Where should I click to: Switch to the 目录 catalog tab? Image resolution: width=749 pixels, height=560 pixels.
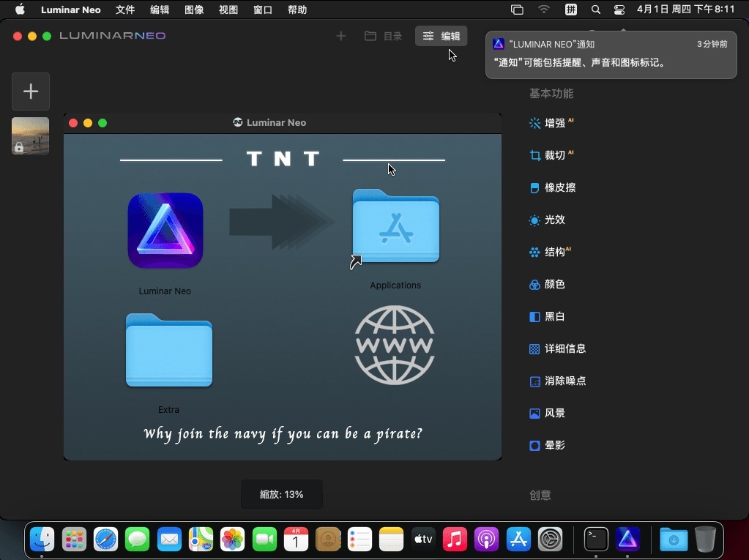pyautogui.click(x=383, y=36)
